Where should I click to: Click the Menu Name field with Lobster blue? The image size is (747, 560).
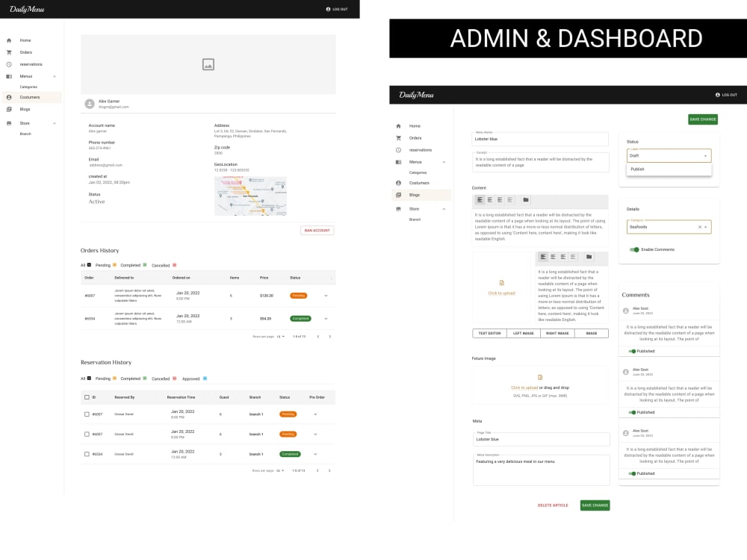[x=540, y=139]
